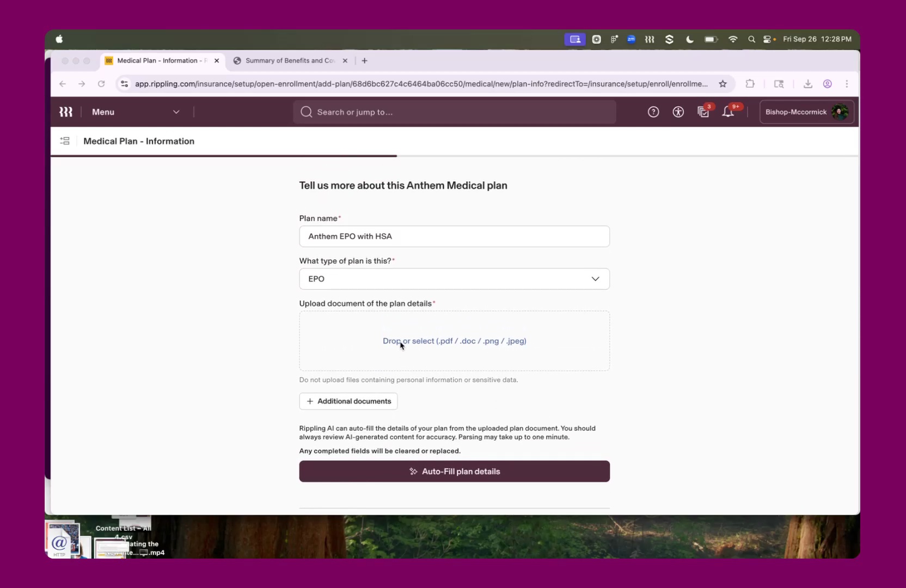Image resolution: width=906 pixels, height=588 pixels.
Task: Close the Medical Plan tab
Action: 217,60
